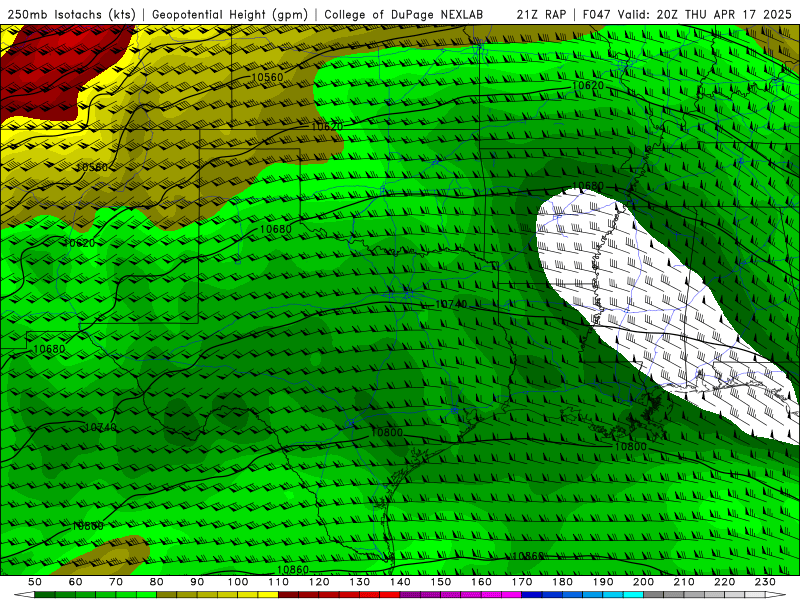
Task: Select the 50 value on the legend scale
Action: click(x=34, y=582)
